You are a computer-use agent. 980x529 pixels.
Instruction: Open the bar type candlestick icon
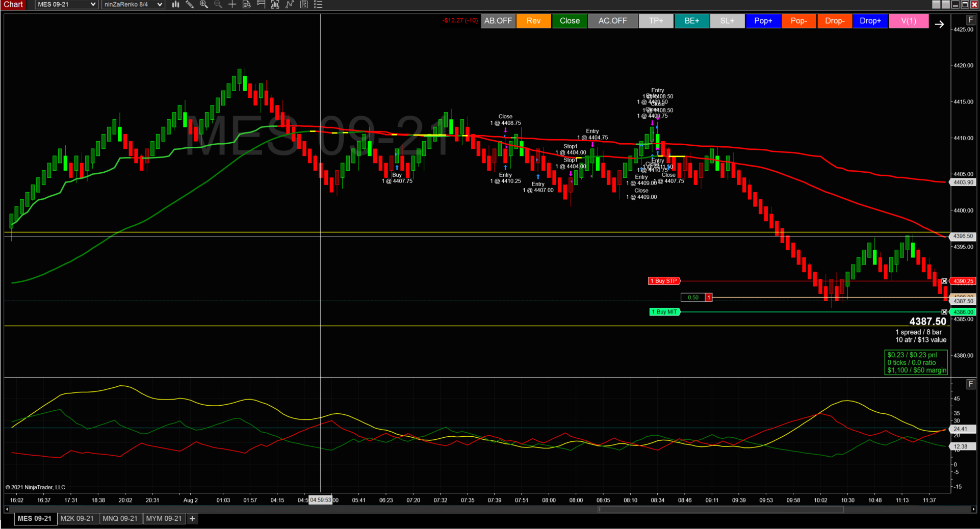click(175, 5)
